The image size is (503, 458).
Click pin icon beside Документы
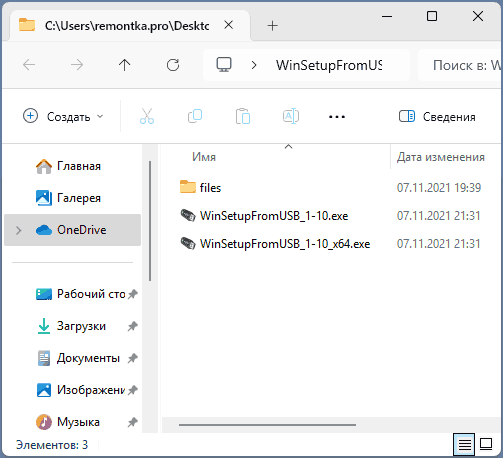tap(133, 358)
